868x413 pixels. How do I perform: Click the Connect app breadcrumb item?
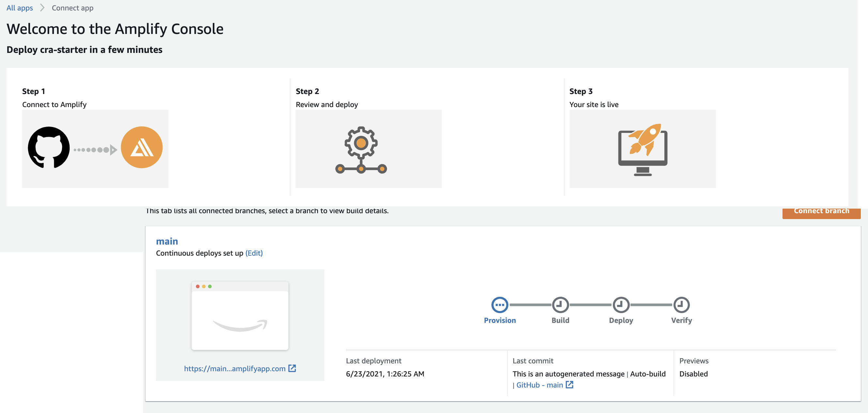click(x=72, y=8)
